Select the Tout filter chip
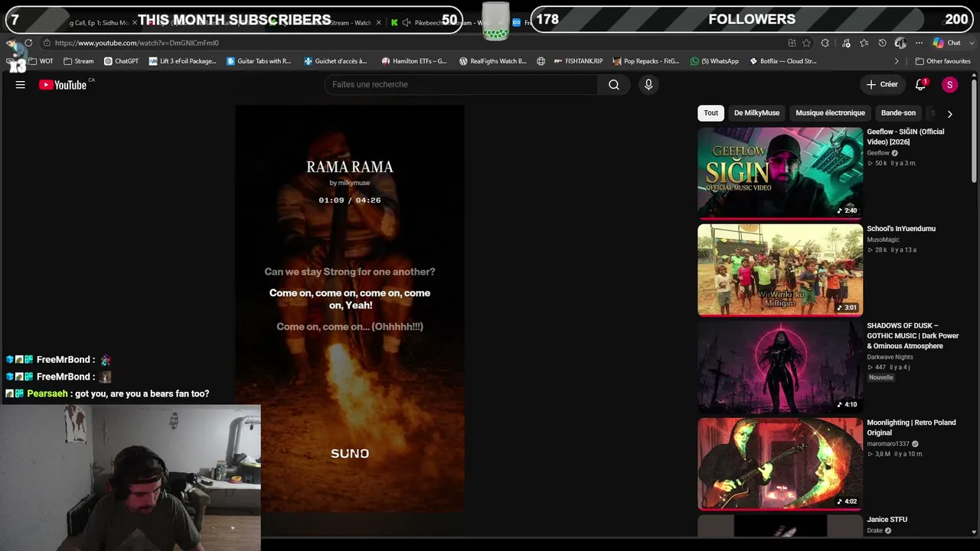The height and width of the screenshot is (551, 980). [711, 113]
